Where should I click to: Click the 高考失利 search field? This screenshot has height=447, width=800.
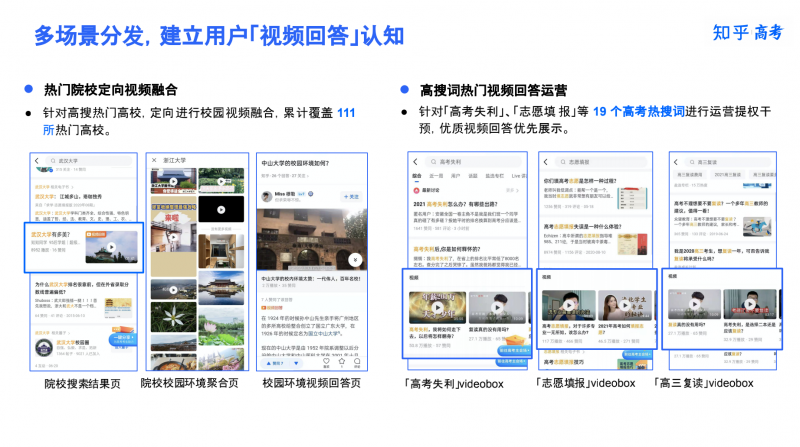tap(473, 162)
